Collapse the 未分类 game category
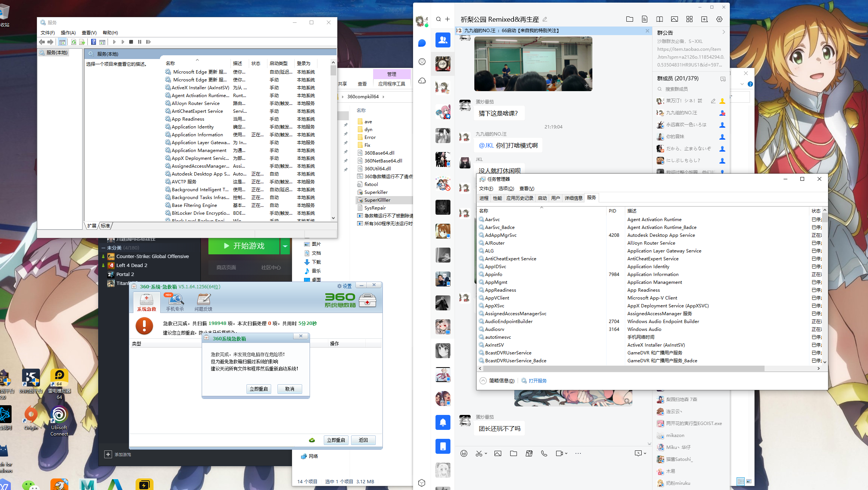Screen dimensions: 868x490 (103, 248)
